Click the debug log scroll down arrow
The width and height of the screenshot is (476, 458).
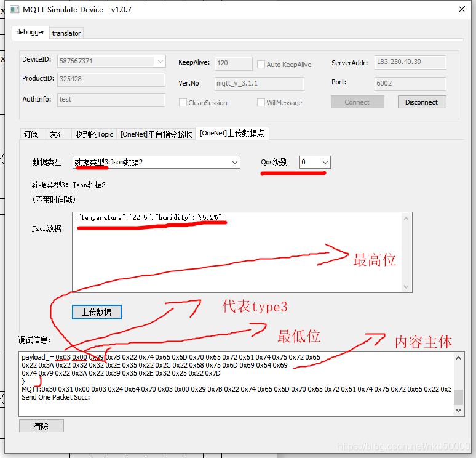[x=458, y=410]
